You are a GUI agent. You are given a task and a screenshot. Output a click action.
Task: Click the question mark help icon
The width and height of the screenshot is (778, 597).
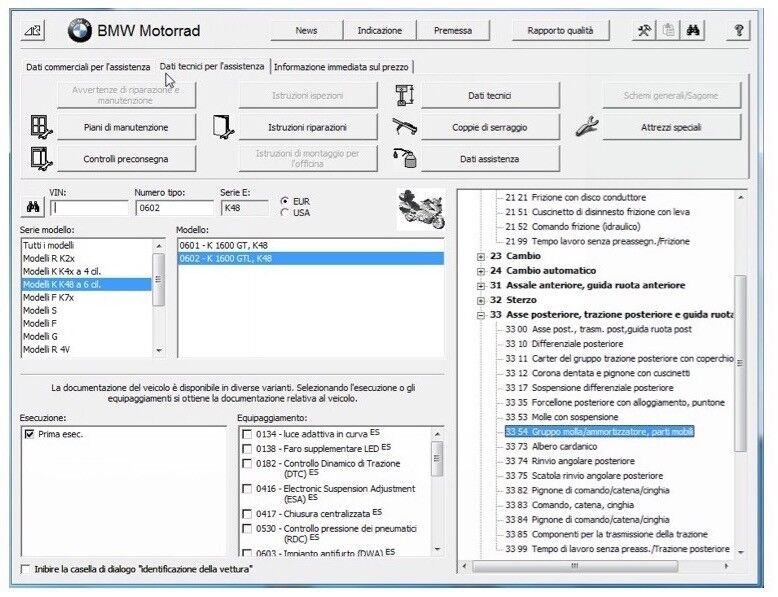click(739, 31)
